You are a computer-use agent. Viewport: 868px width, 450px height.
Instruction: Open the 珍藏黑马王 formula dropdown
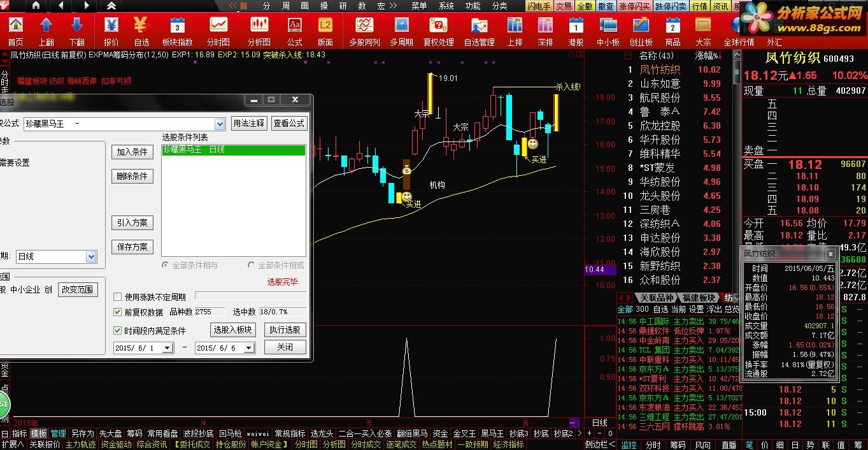(x=220, y=124)
